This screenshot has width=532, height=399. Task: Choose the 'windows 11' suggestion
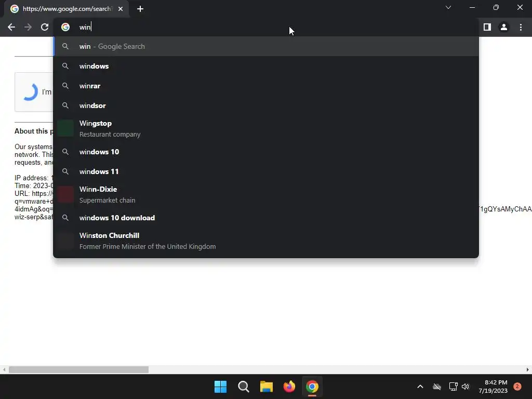click(x=266, y=171)
